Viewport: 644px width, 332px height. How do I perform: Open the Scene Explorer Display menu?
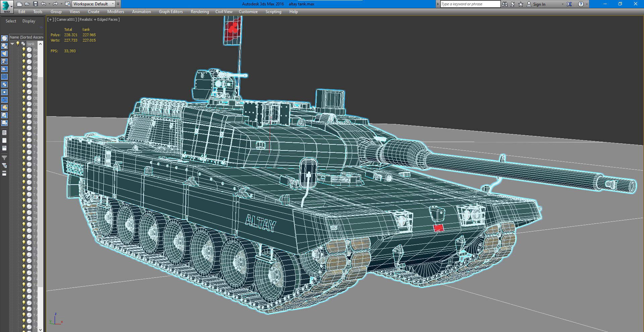coord(29,21)
